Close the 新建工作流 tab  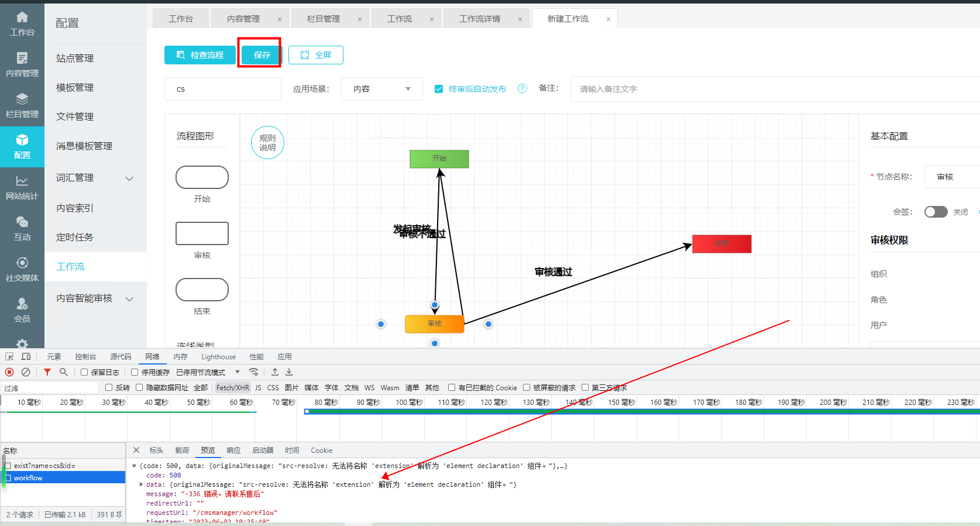pyautogui.click(x=608, y=19)
